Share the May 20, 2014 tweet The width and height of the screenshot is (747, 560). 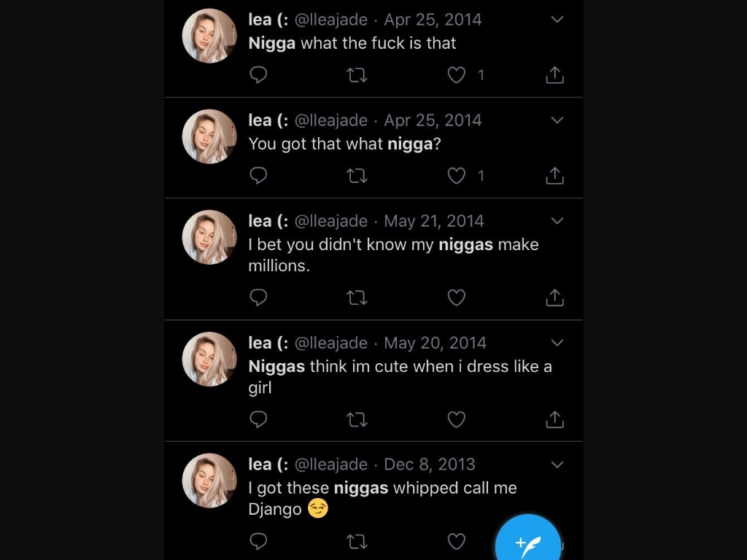[x=554, y=419]
